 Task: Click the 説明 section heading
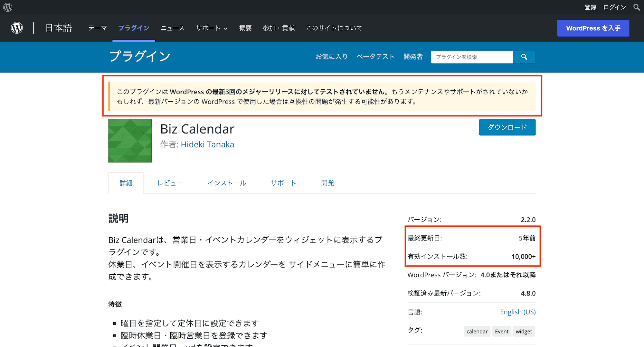118,218
